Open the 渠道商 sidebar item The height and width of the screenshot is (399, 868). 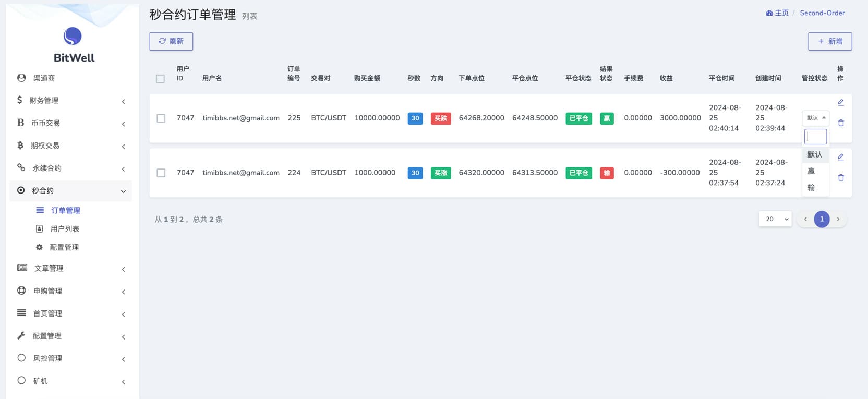pyautogui.click(x=44, y=78)
